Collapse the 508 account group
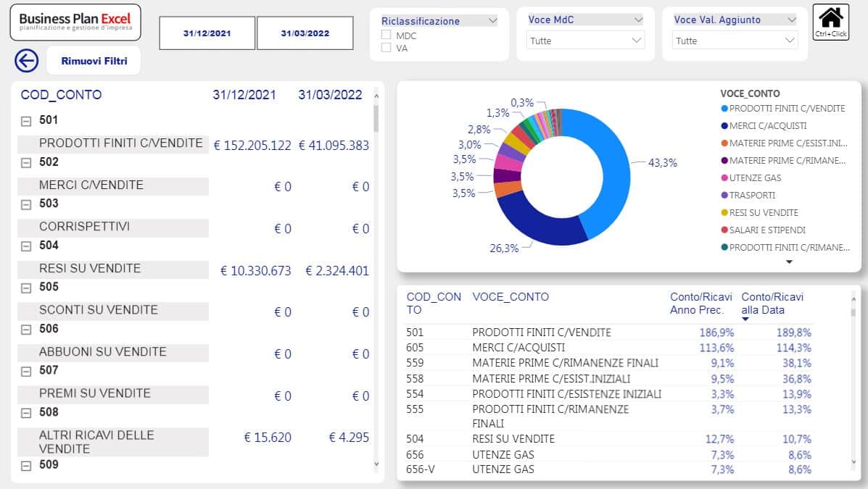 pos(26,413)
